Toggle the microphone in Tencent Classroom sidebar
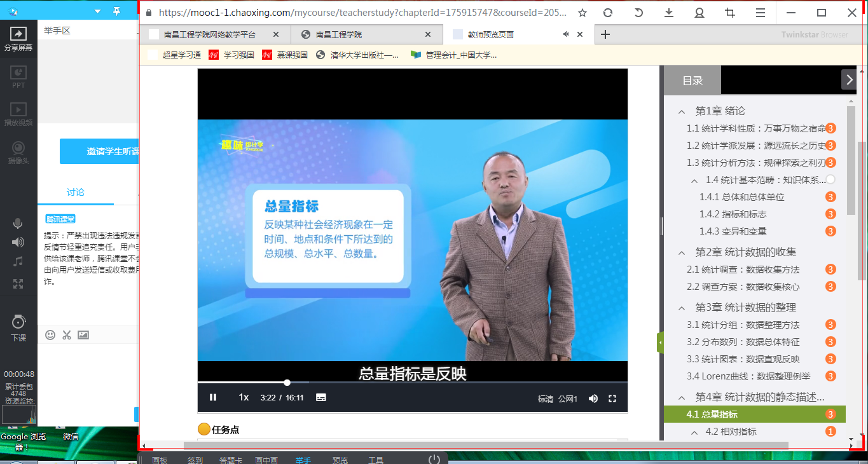This screenshot has height=464, width=868. pyautogui.click(x=18, y=223)
